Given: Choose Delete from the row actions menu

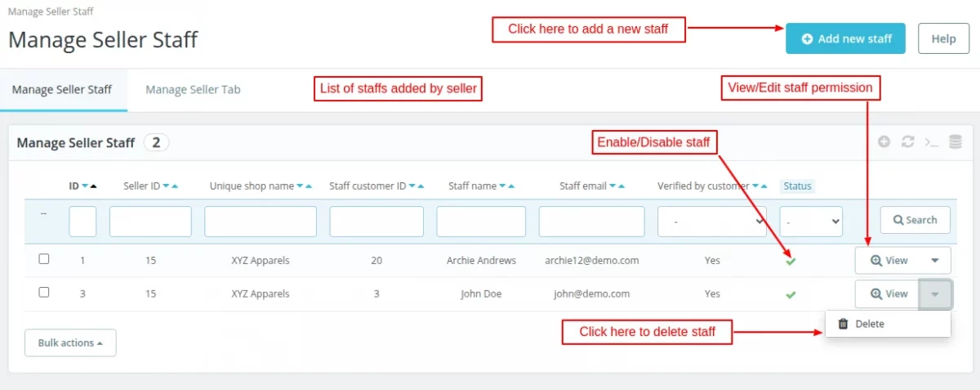Looking at the screenshot, I should 889,324.
